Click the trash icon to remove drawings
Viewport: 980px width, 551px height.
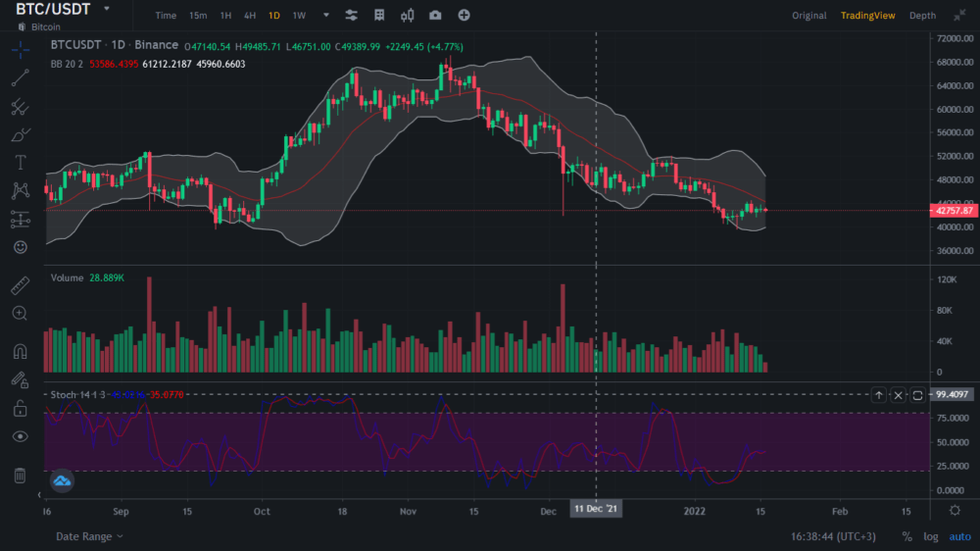20,476
